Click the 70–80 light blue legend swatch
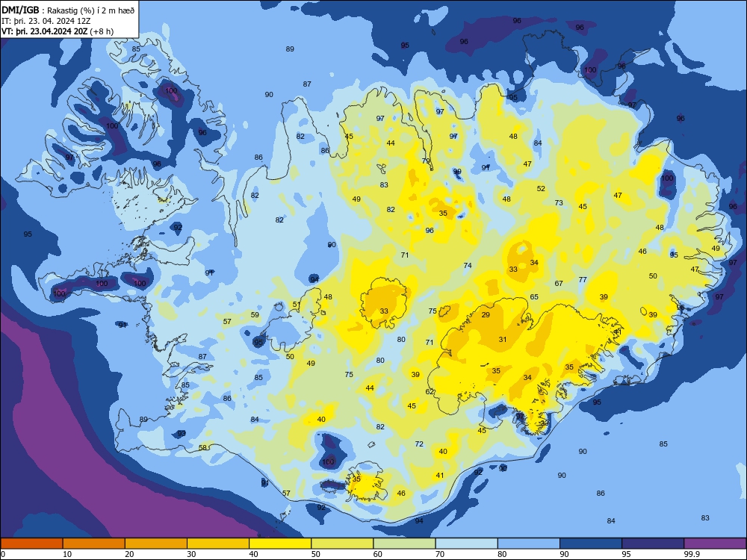The image size is (747, 560). 466,544
